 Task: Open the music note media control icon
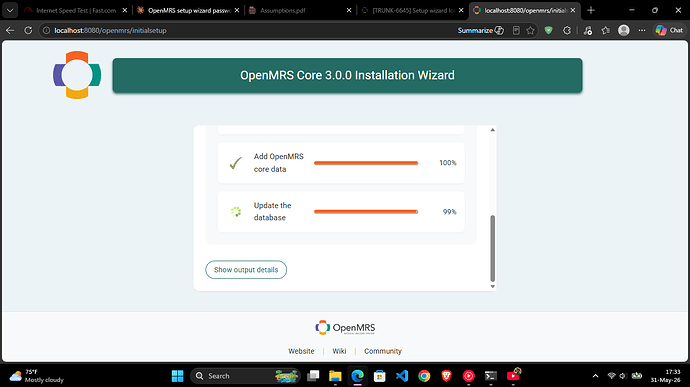[x=587, y=30]
